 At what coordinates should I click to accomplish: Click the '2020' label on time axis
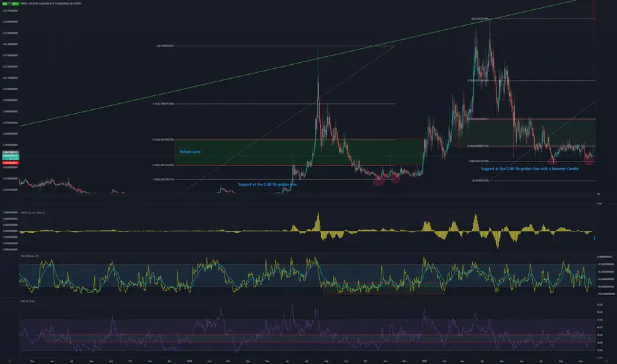pos(189,361)
